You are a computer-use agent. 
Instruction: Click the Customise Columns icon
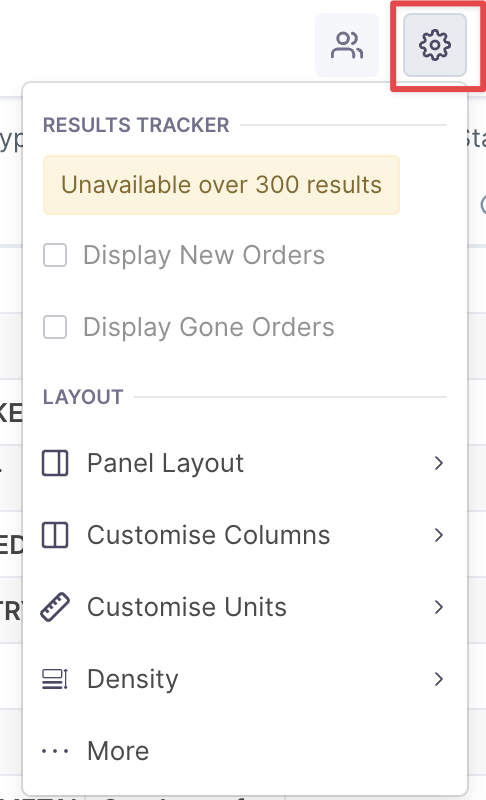(55, 535)
